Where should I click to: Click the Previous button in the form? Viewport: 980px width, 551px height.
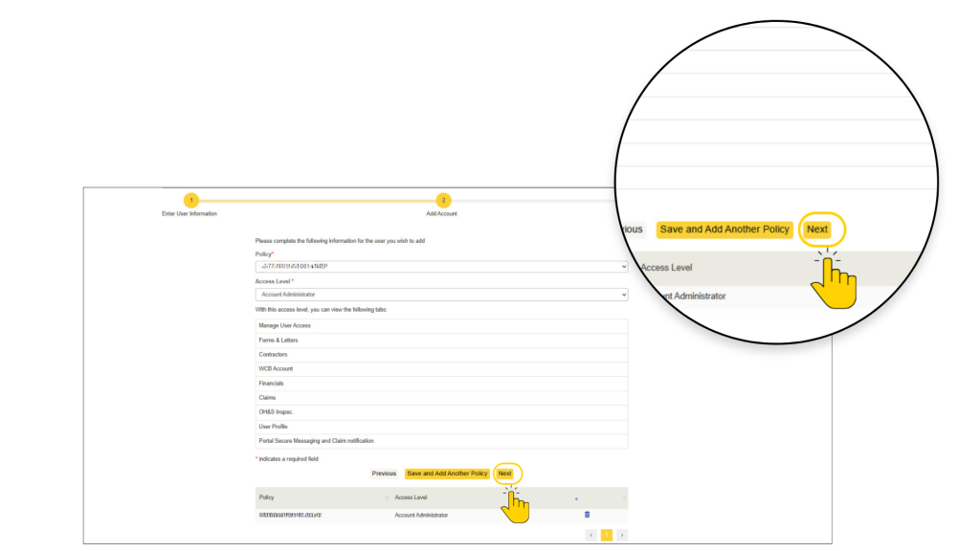(384, 474)
